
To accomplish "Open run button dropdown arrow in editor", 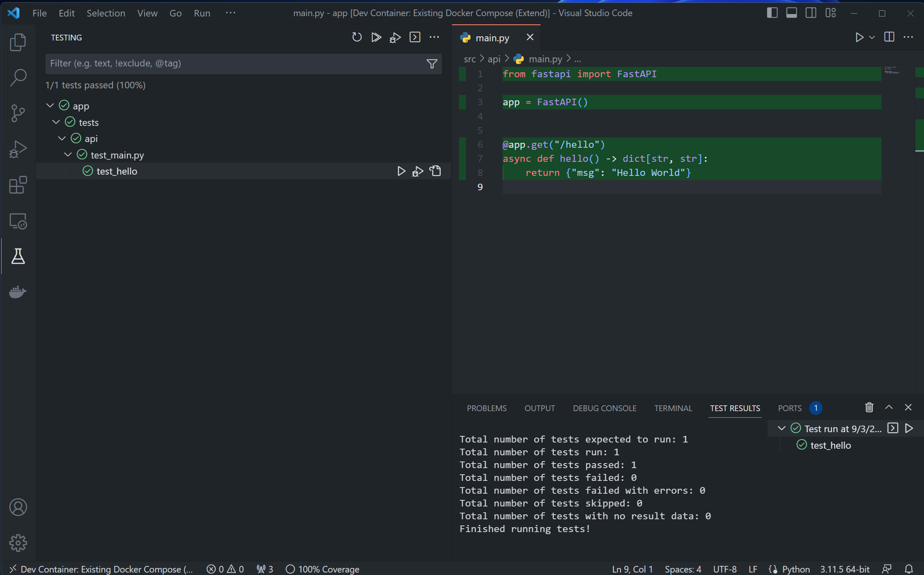I will point(872,38).
